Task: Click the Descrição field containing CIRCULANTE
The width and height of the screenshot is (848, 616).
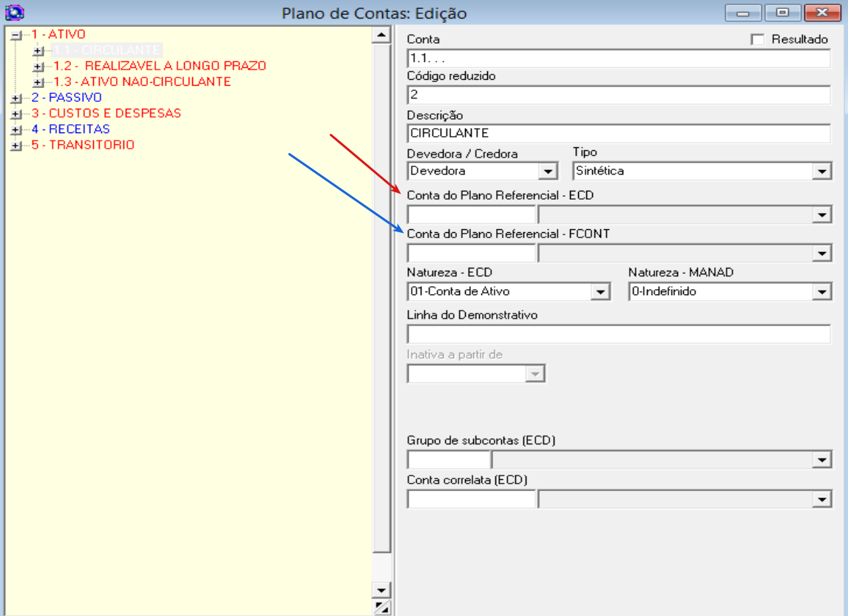Action: [x=618, y=134]
